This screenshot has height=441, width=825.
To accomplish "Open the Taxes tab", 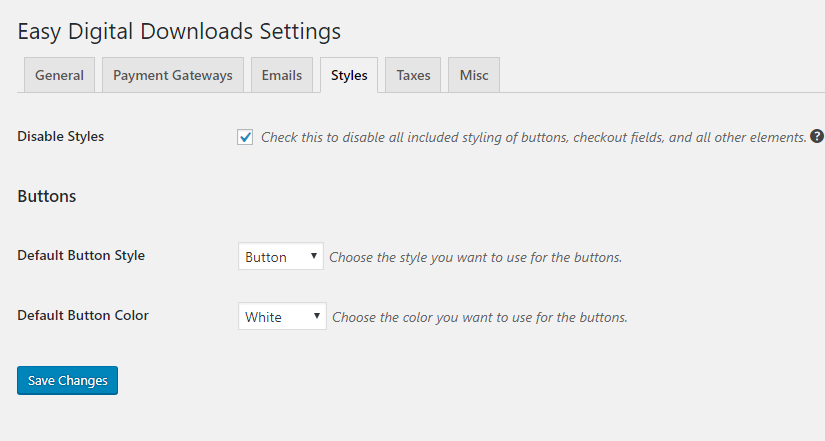I will (413, 75).
